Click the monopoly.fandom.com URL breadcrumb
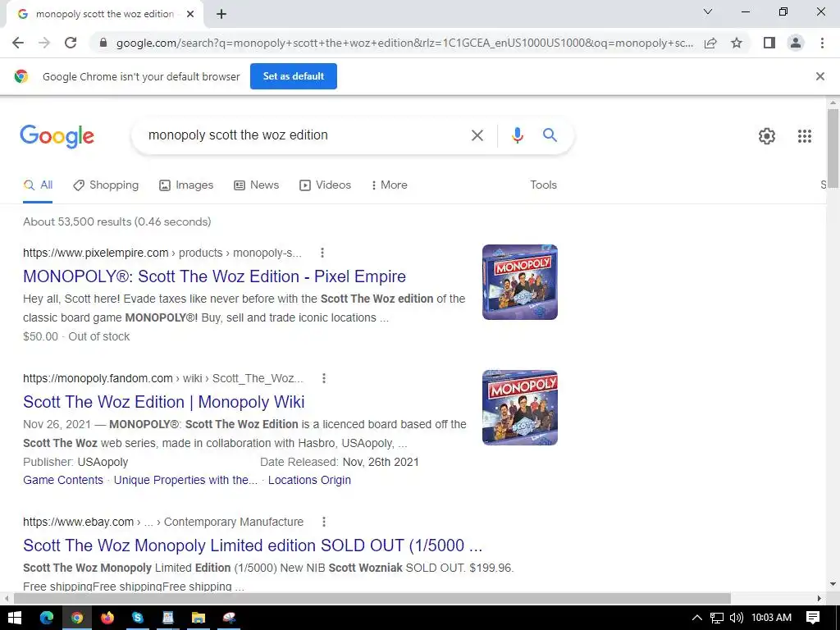The image size is (840, 630). coord(163,378)
